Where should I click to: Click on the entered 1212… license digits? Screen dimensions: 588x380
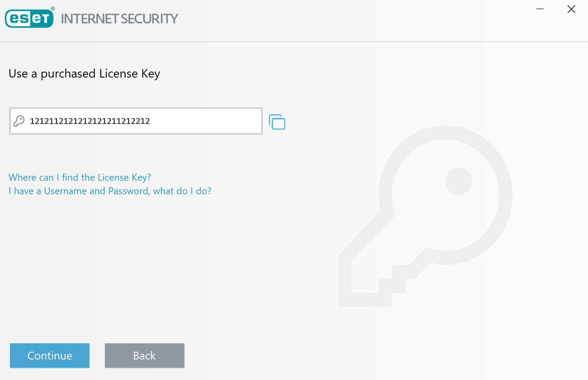pyautogui.click(x=90, y=121)
